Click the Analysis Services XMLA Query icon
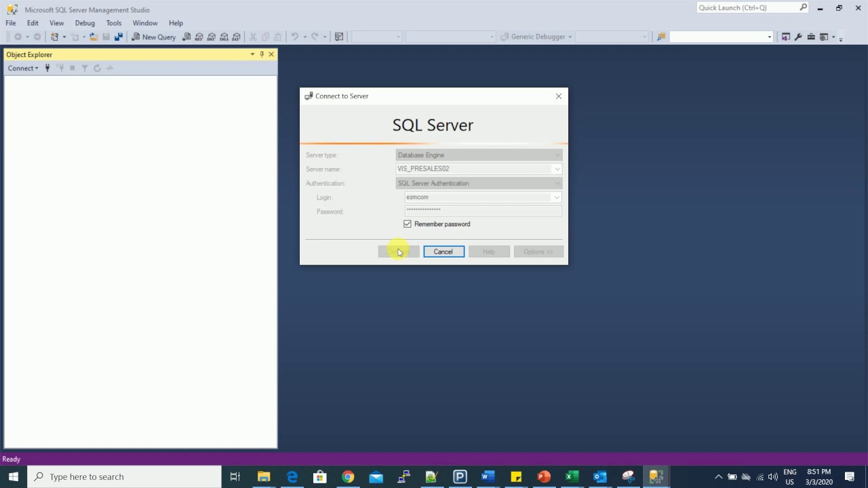 (224, 37)
